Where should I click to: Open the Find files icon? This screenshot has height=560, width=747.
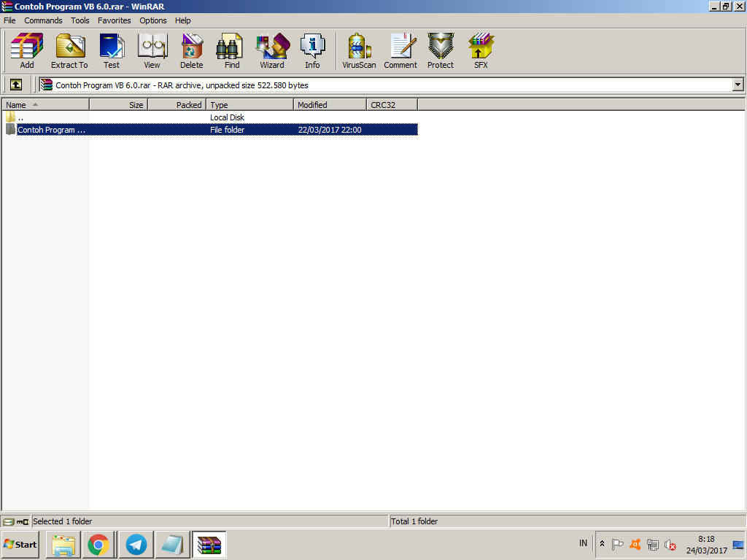(231, 50)
